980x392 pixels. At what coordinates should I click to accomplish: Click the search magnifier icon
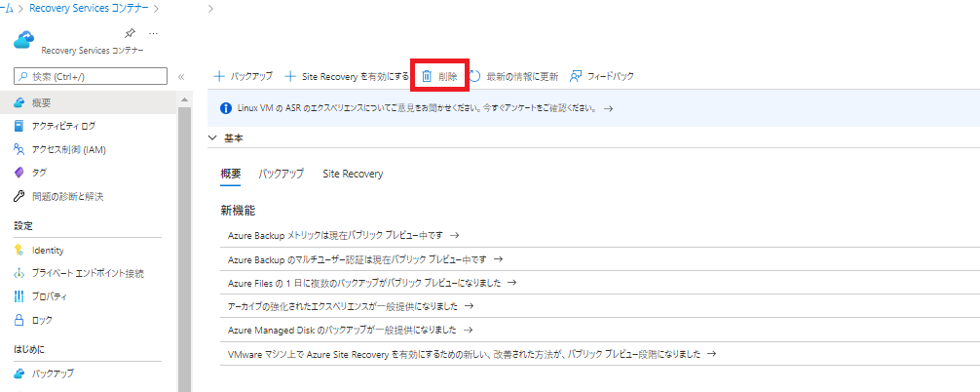[24, 76]
